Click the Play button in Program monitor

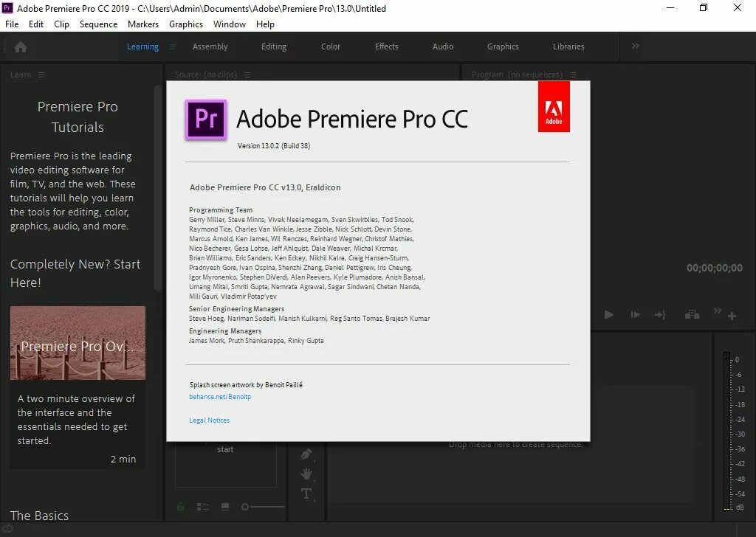coord(609,314)
